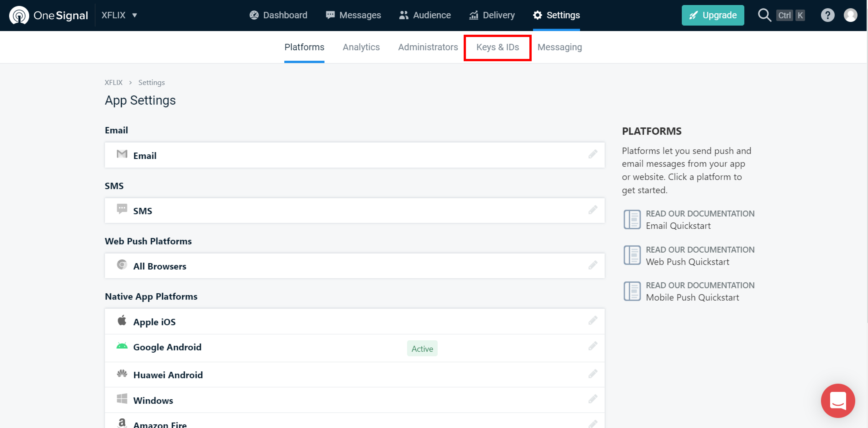Viewport: 868px width, 428px height.
Task: Click the All Browsers chrome icon
Action: (122, 265)
